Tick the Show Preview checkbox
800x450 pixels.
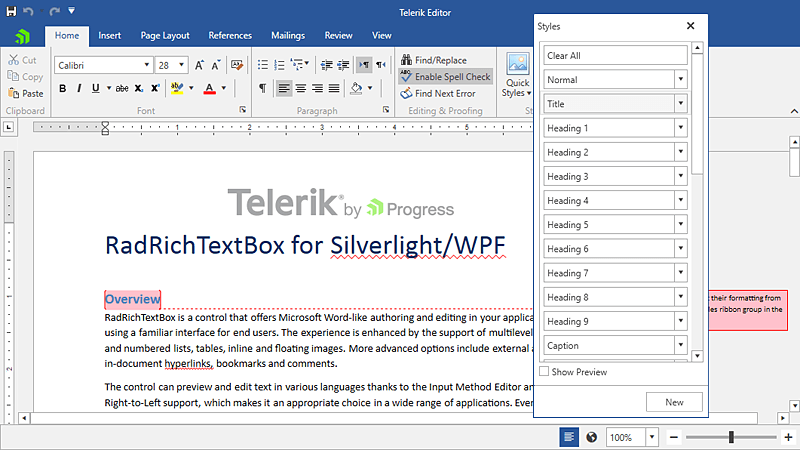pos(544,371)
